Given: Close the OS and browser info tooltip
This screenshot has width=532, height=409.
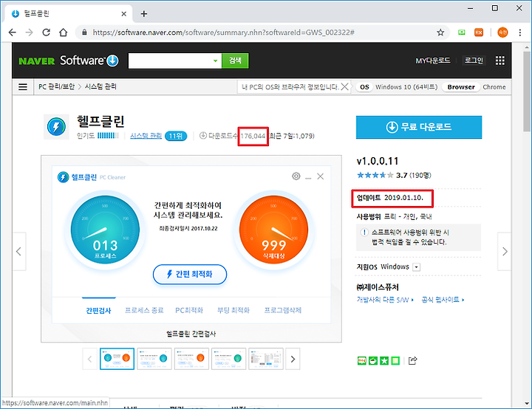Looking at the screenshot, I should 344,87.
